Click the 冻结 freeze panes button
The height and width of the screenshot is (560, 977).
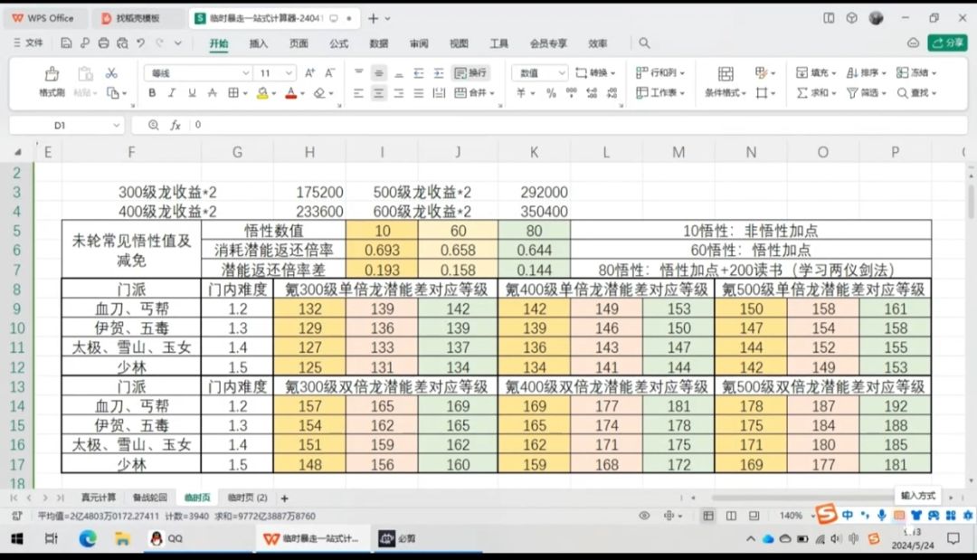coord(915,73)
